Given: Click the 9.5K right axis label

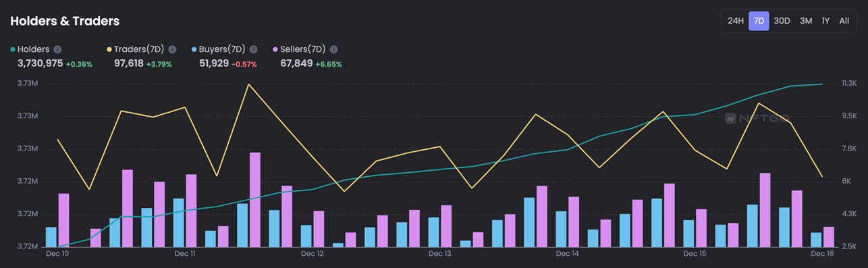Looking at the screenshot, I should coord(849,116).
